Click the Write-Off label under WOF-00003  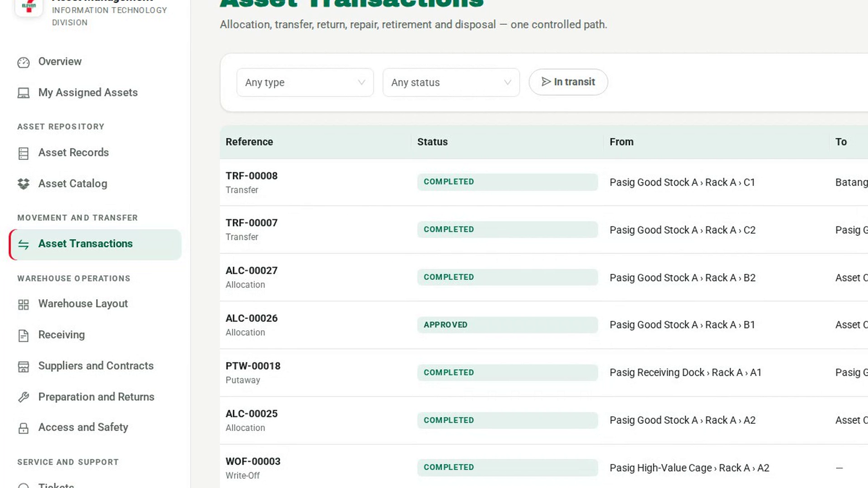coord(243,476)
